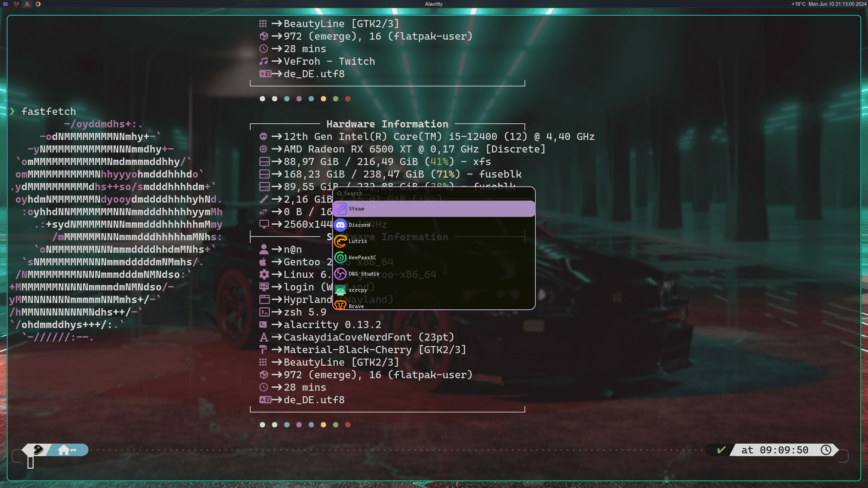This screenshot has width=868, height=488.
Task: Click red palette dot above the fastfetch command
Action: pos(348,99)
